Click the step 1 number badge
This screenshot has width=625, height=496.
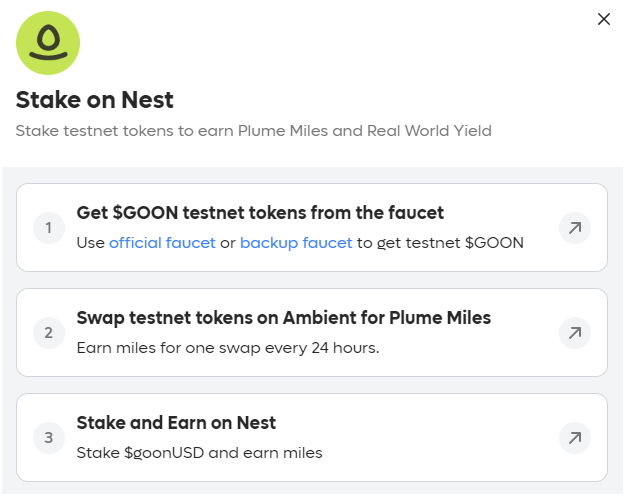point(49,228)
